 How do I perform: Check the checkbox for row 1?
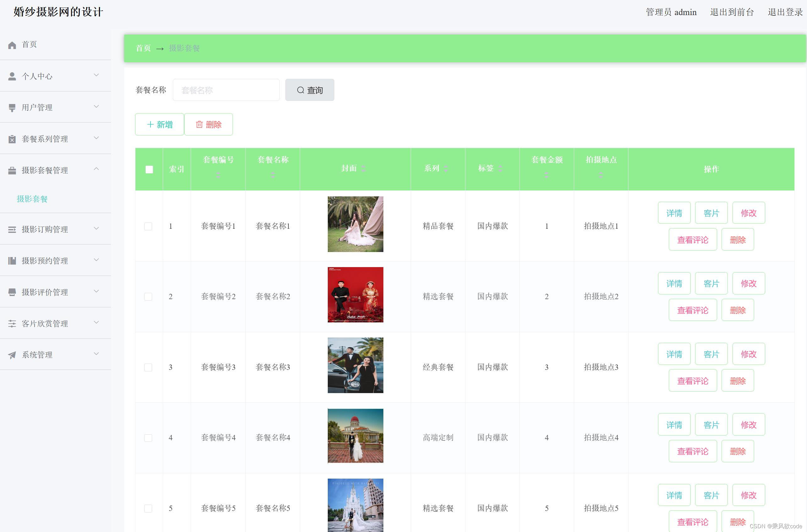pyautogui.click(x=148, y=226)
